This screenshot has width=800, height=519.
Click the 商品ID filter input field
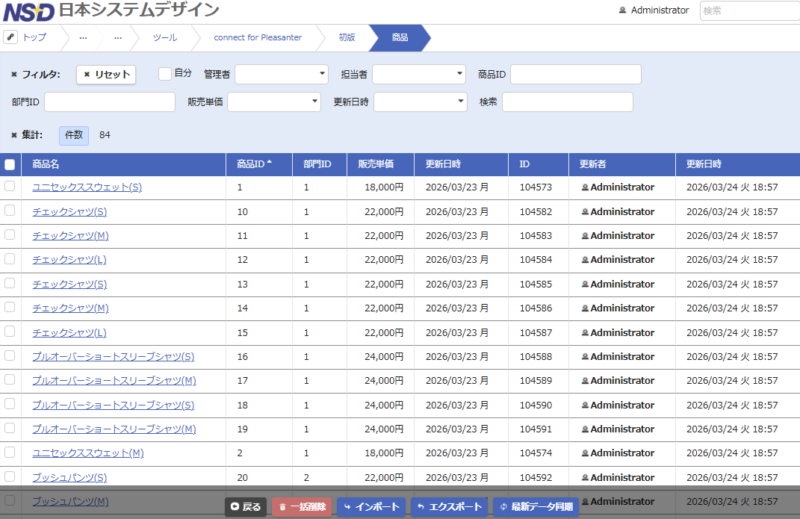click(x=575, y=74)
